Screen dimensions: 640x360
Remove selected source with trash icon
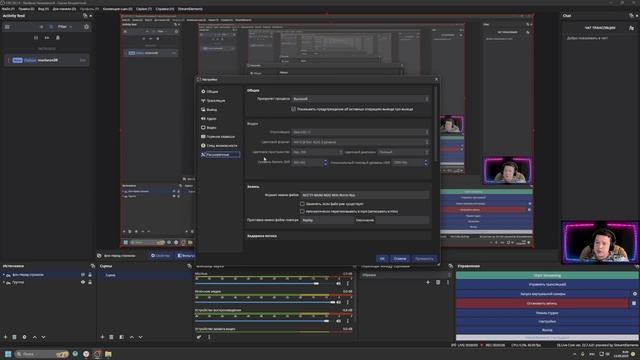click(14, 337)
